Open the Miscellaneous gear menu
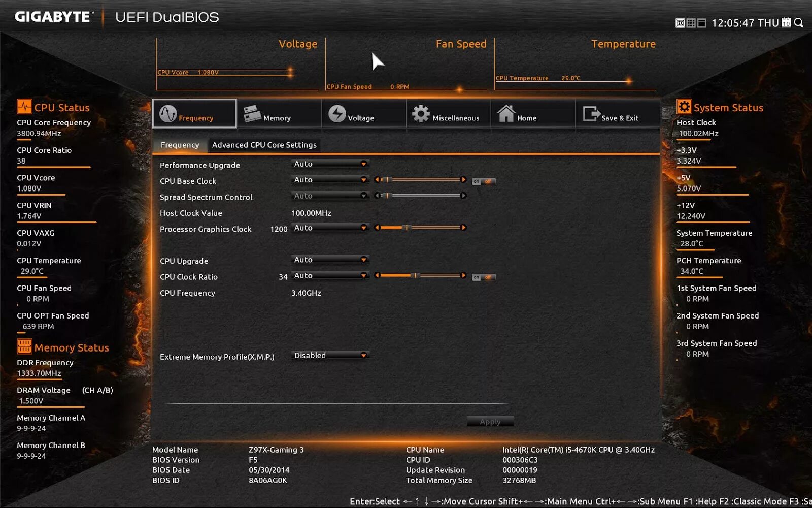Viewport: 812px width, 508px height. coord(421,114)
